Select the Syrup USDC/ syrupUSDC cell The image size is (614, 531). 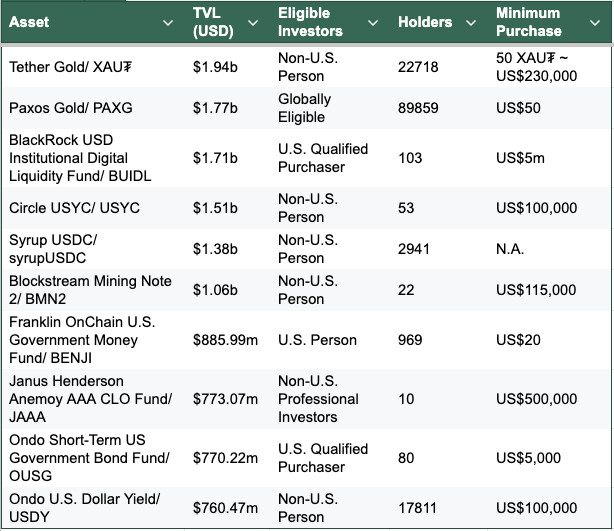53,249
